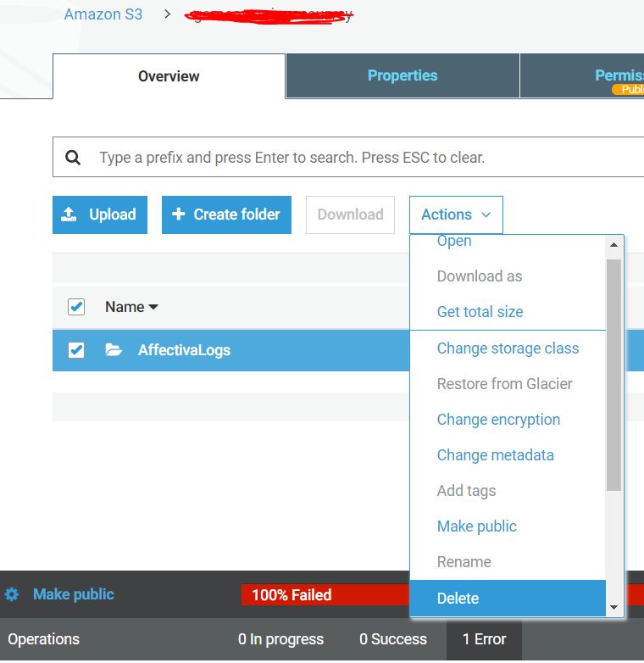Expand the Actions dropdown button

(456, 214)
